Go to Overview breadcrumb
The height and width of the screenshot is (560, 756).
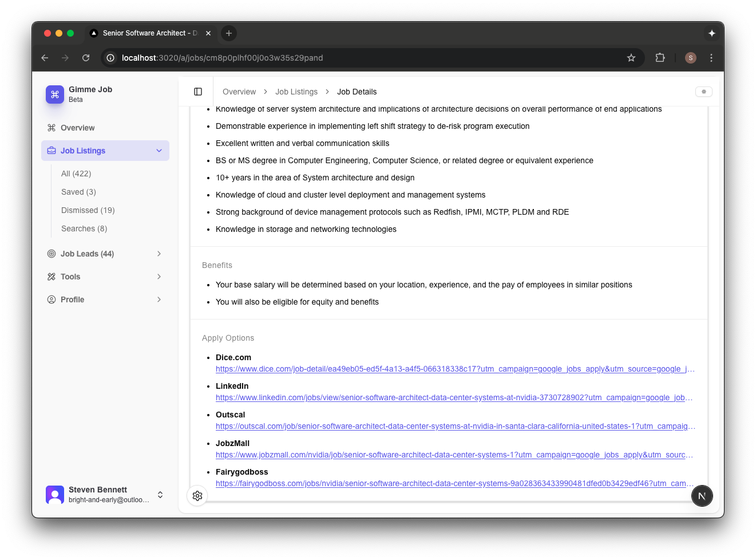[239, 92]
